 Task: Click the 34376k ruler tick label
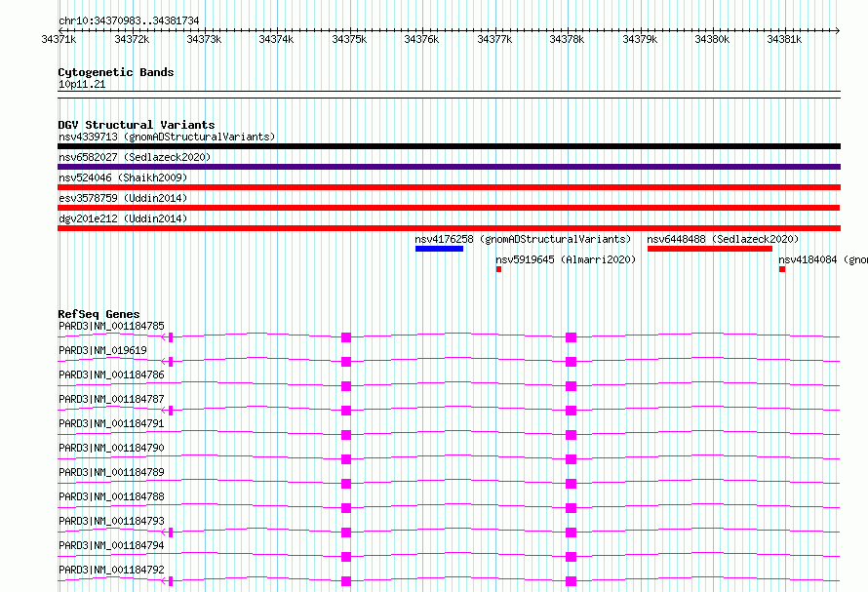point(421,39)
